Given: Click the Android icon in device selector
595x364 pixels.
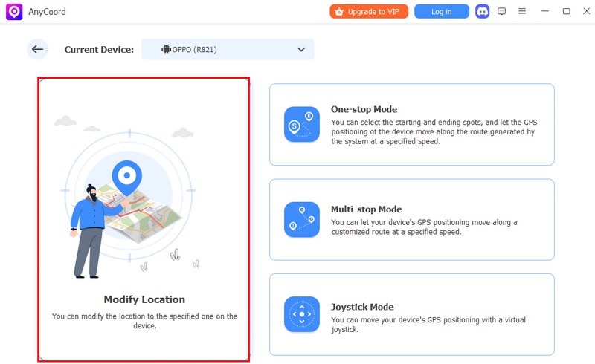Looking at the screenshot, I should click(x=166, y=50).
